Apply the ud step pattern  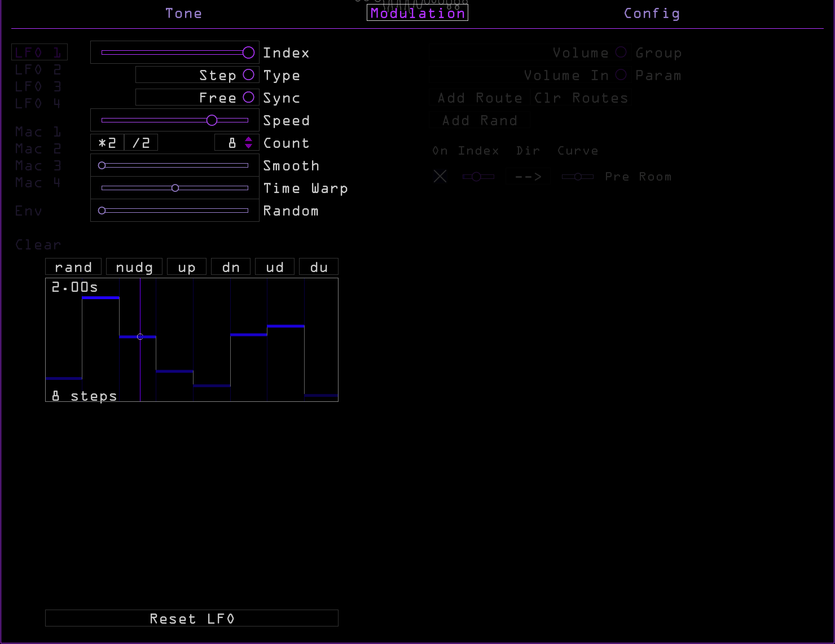[x=275, y=267]
